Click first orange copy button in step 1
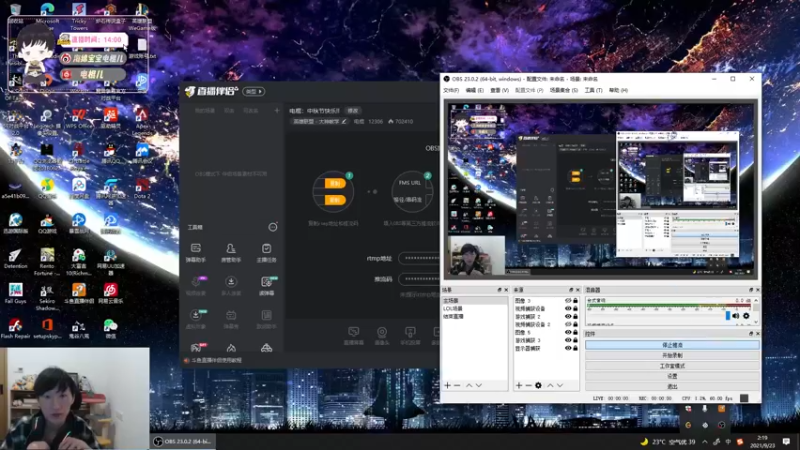This screenshot has width=800, height=450. [x=335, y=183]
